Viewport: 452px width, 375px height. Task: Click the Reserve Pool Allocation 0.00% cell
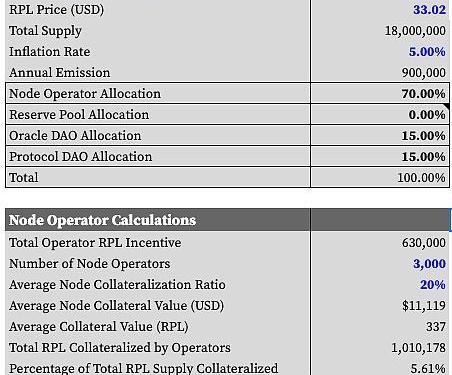(x=380, y=114)
